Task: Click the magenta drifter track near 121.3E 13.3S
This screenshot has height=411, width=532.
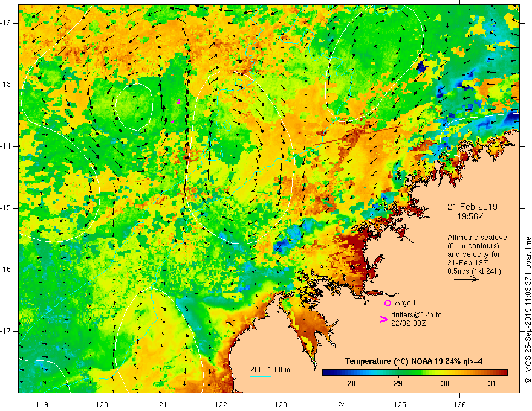Action: click(x=179, y=101)
